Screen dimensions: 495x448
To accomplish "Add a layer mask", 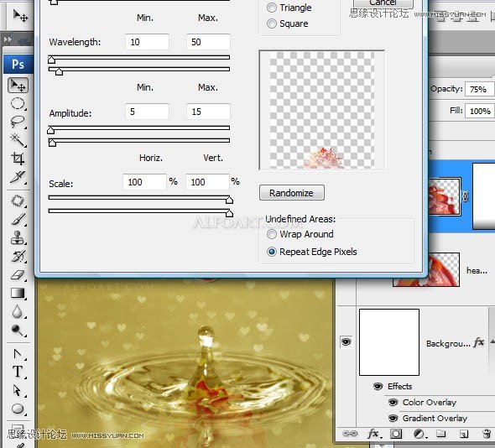I will coord(396,434).
